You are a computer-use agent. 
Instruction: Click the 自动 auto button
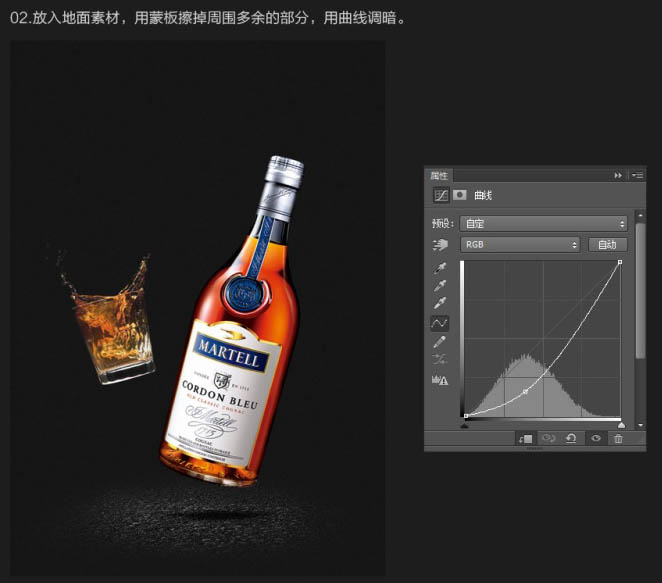pos(608,245)
